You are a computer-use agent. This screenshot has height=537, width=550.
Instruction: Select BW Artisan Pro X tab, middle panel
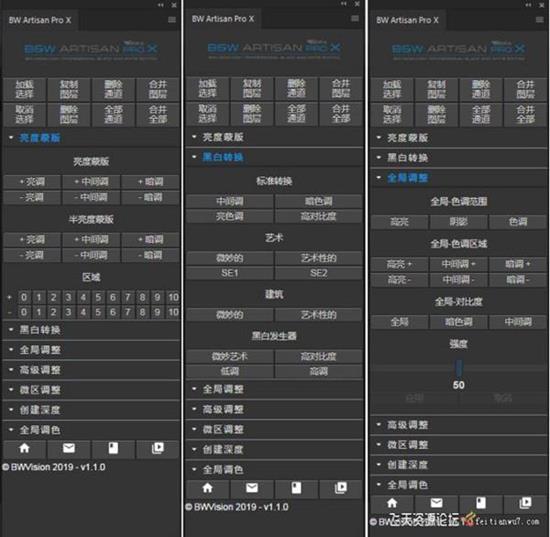tap(223, 19)
